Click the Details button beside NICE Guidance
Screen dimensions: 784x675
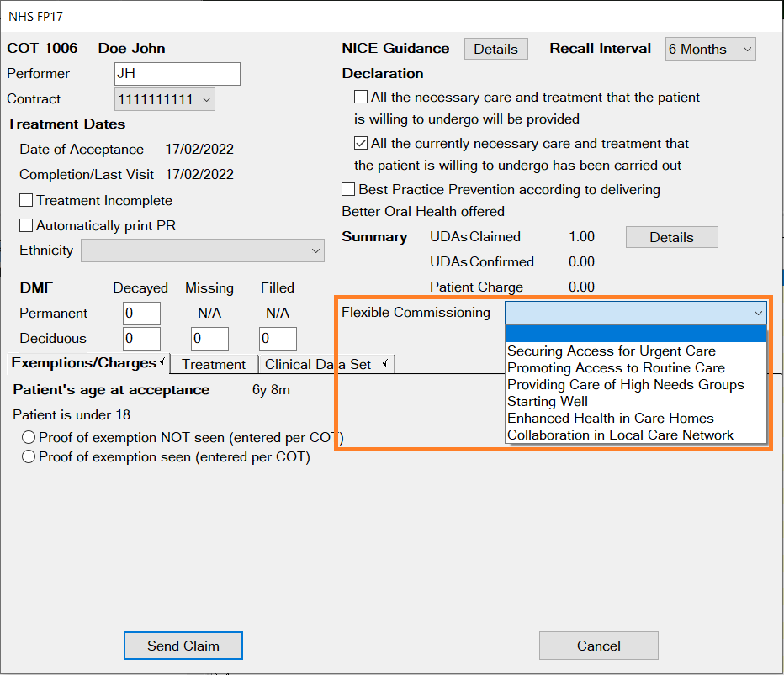point(495,49)
